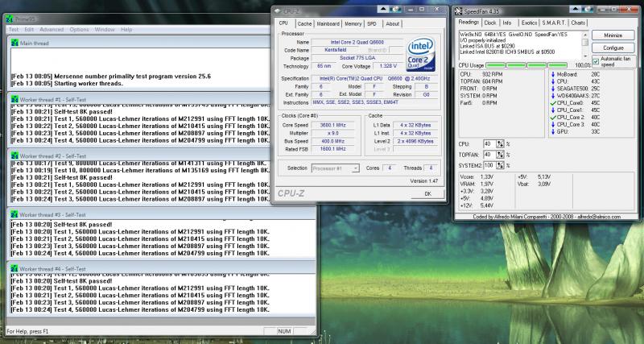Click the blue arrow beside SEAGATE500
Screen dimensions: 644x344
(553, 89)
